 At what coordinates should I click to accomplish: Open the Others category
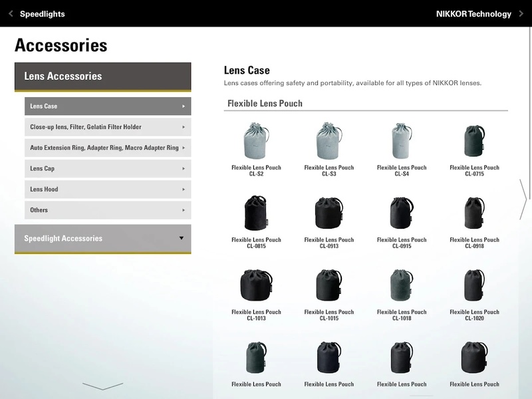(x=108, y=210)
